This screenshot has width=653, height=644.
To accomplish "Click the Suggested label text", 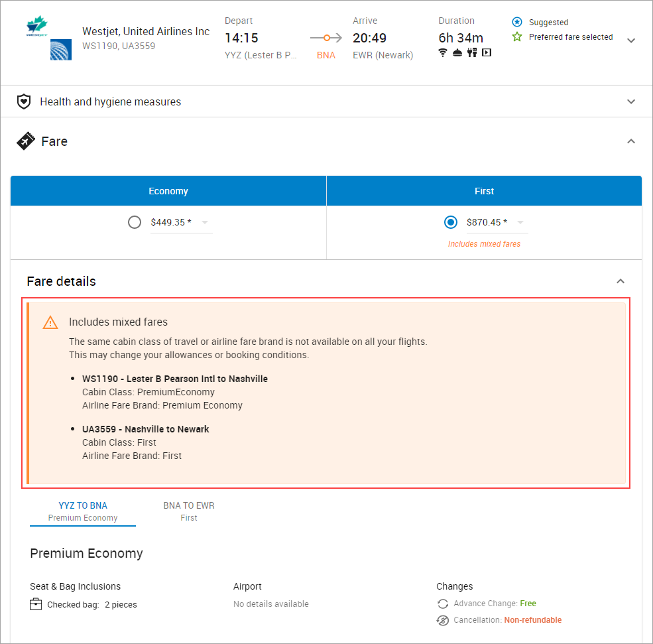I will (x=548, y=23).
